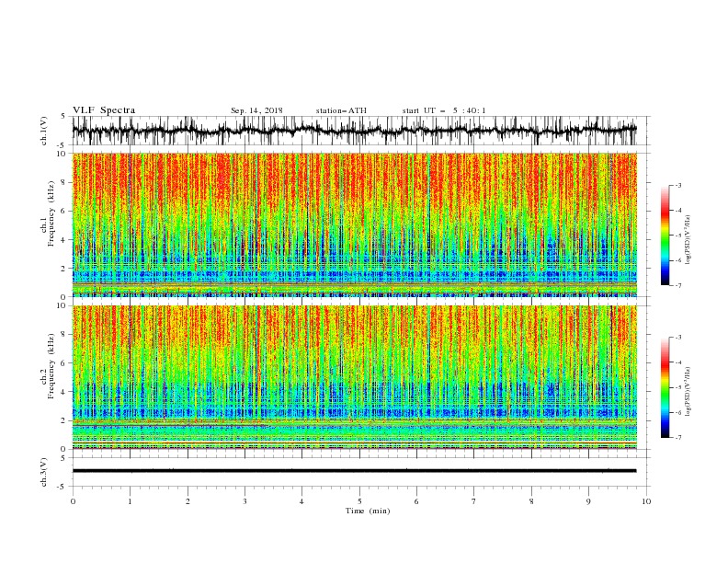Click the 'VLF Spectra' title text
Screen dimensions: 728x563
(104, 110)
